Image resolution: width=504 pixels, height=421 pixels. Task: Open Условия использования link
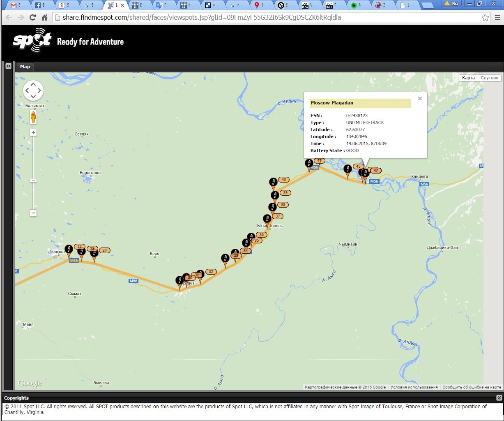[414, 387]
